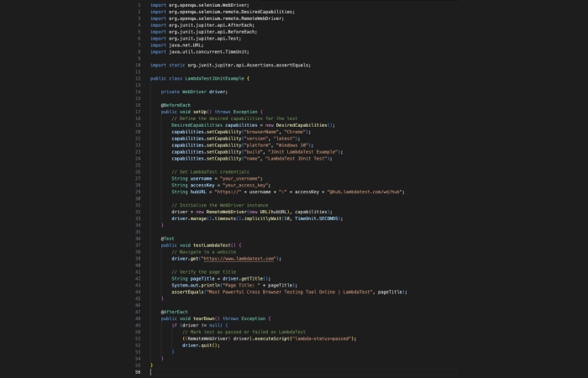Click TimeUnit.SECONDS on line 33
Viewport: 588px width, 378px height.
[318, 218]
